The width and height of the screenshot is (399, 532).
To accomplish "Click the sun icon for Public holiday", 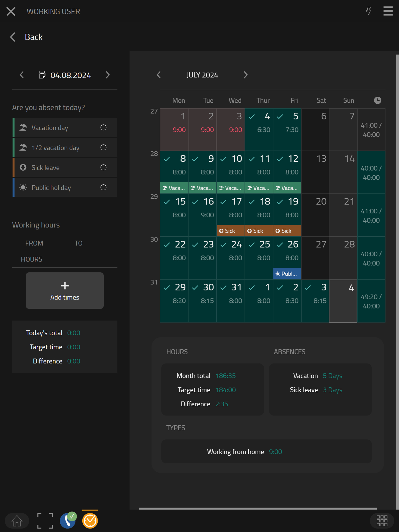I will click(x=23, y=187).
